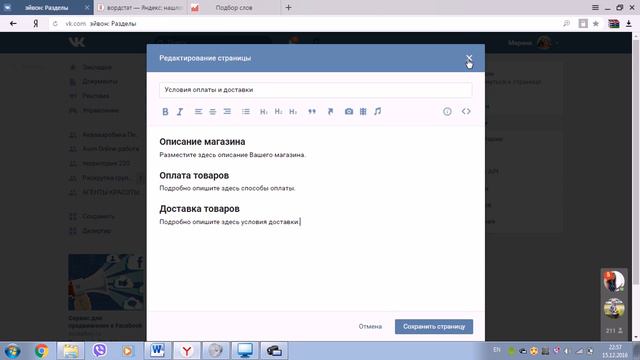Click the Оплата товаров heading
Image resolution: width=640 pixels, height=360 pixels.
pos(194,176)
